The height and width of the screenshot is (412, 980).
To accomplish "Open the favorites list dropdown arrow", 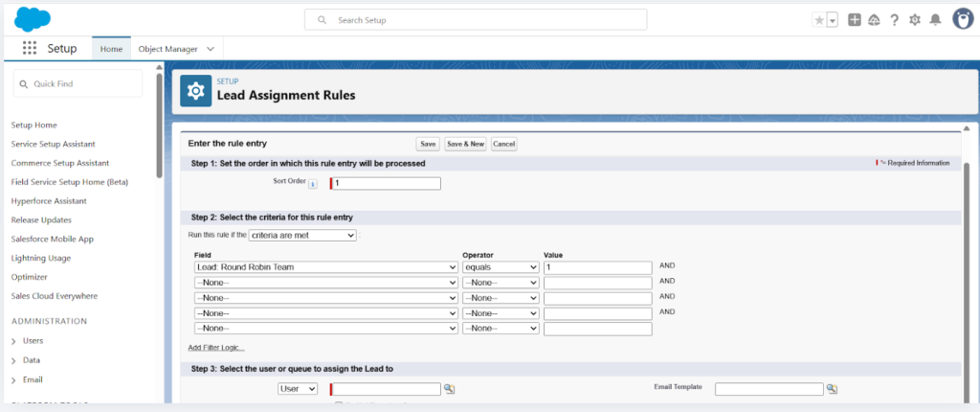I will point(832,20).
